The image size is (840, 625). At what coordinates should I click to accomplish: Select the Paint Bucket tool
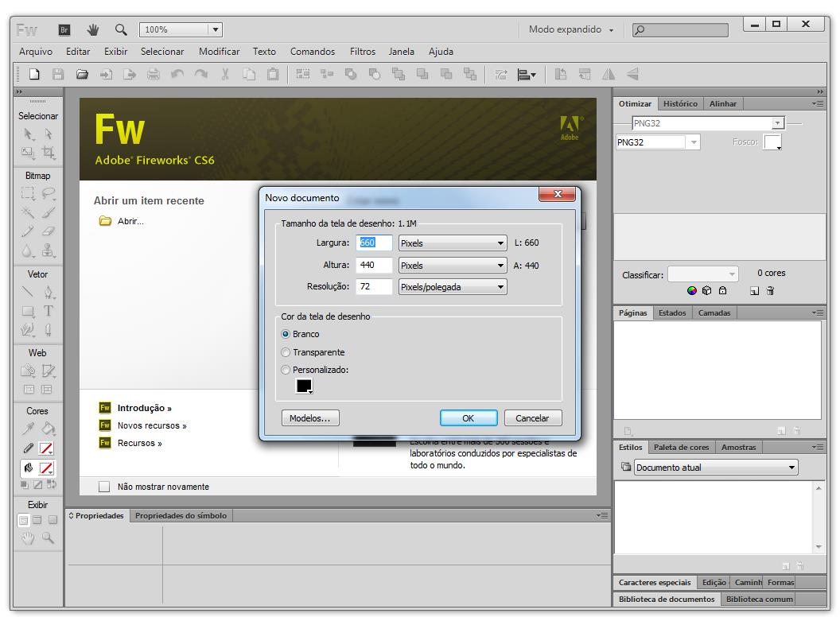coord(49,429)
